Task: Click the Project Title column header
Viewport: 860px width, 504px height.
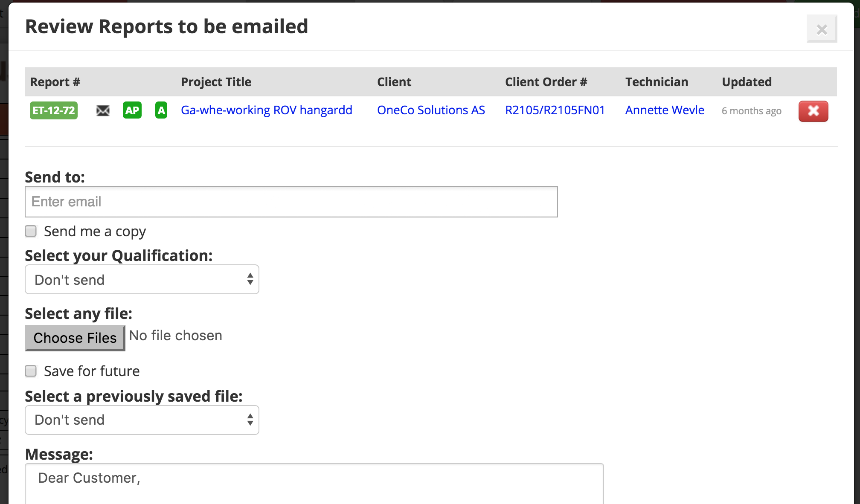Action: (216, 82)
